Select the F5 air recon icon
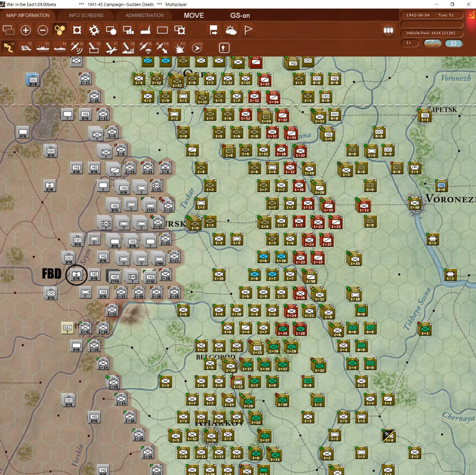Screen dimensions: 476x475 pyautogui.click(x=77, y=48)
